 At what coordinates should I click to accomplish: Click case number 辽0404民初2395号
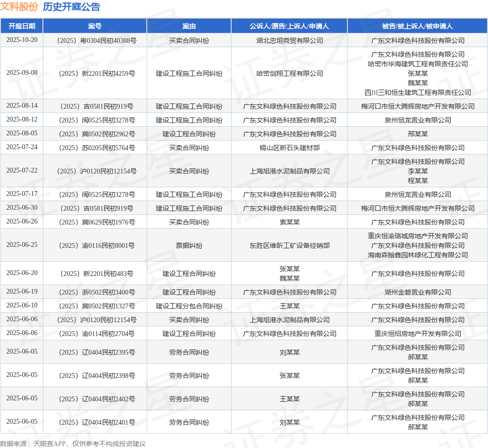click(97, 352)
